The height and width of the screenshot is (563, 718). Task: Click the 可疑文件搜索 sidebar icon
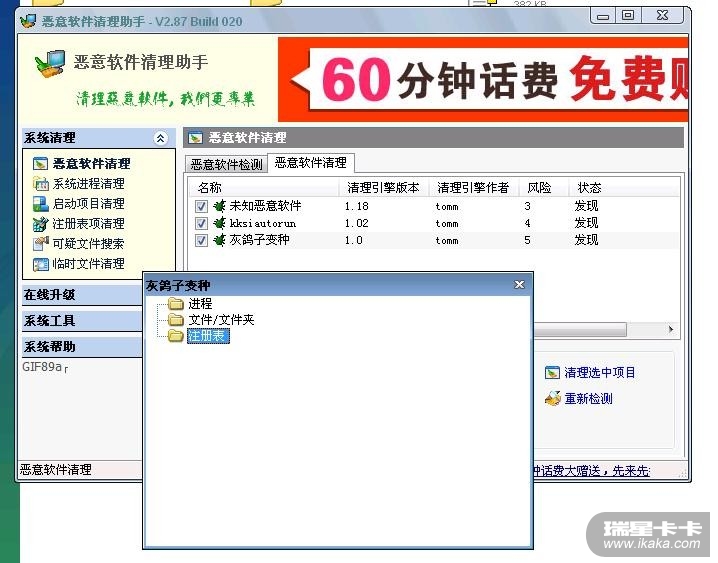pos(41,244)
